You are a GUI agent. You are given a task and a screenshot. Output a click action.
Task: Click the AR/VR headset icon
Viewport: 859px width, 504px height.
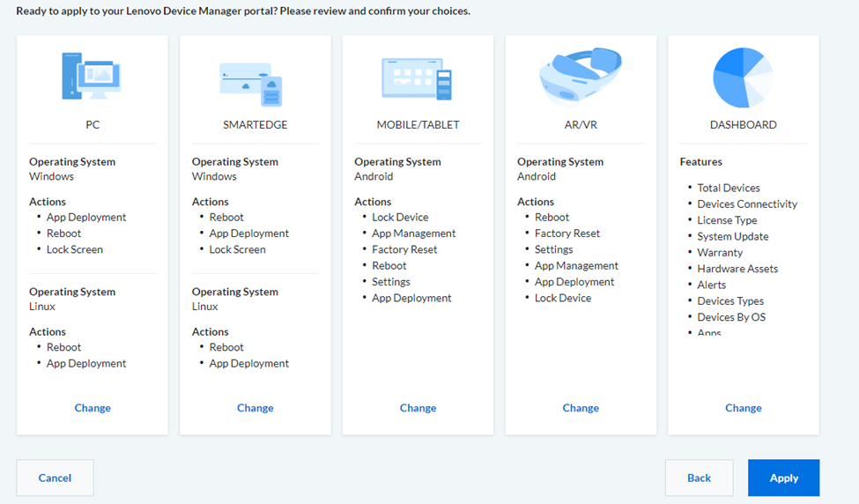(580, 76)
